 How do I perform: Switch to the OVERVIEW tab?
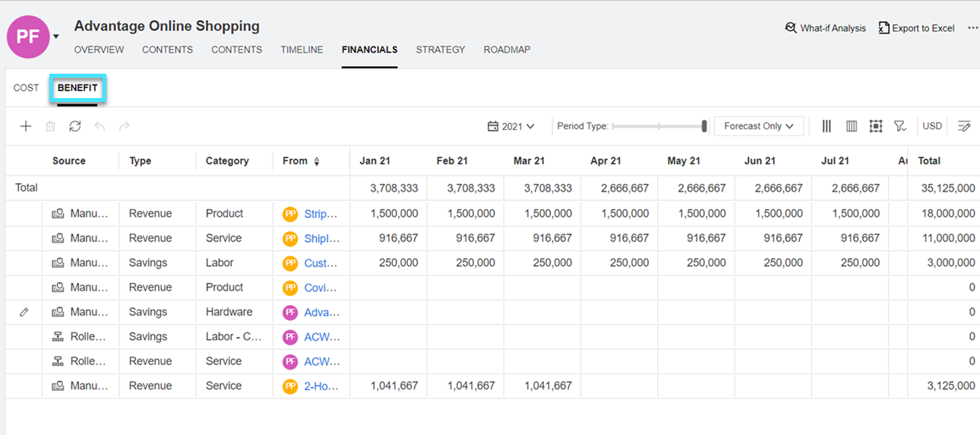99,49
